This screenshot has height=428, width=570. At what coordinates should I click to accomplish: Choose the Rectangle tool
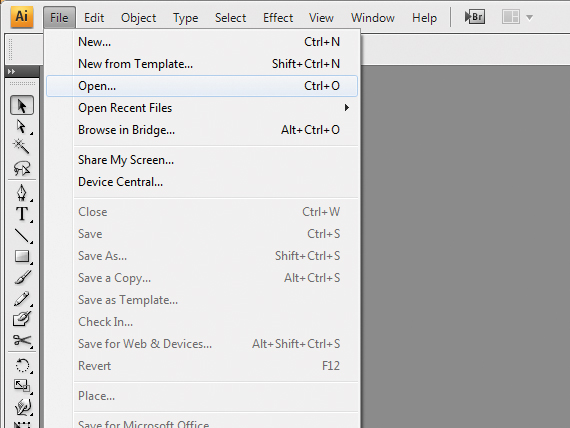(22, 256)
